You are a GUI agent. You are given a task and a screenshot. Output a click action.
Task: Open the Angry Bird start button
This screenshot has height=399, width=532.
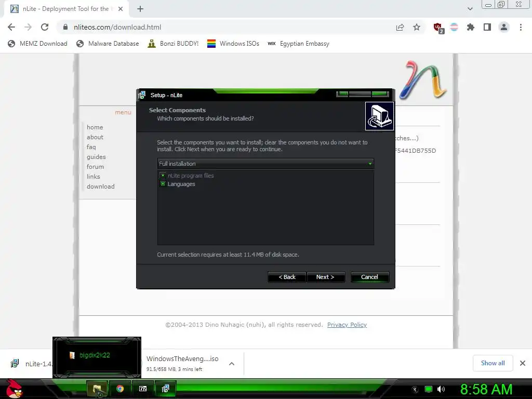tap(14, 389)
